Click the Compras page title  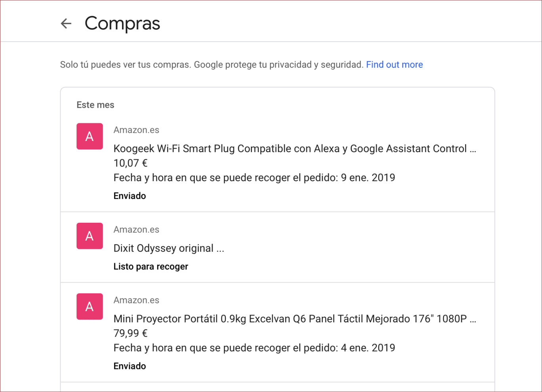coord(122,23)
